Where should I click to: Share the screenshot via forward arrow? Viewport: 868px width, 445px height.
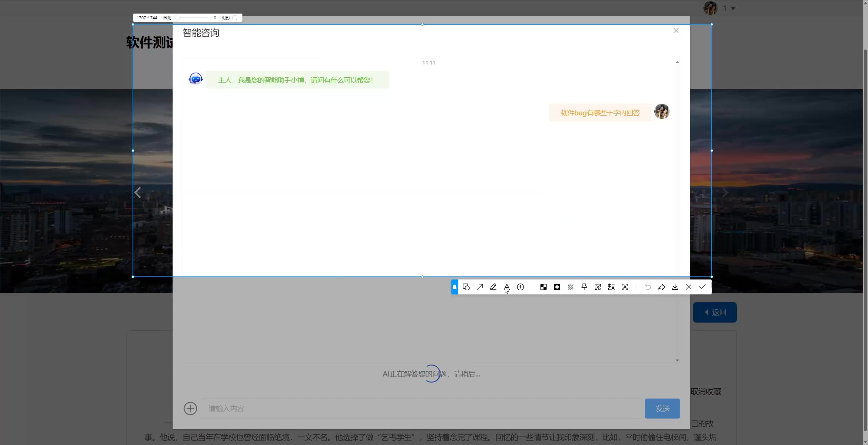662,287
